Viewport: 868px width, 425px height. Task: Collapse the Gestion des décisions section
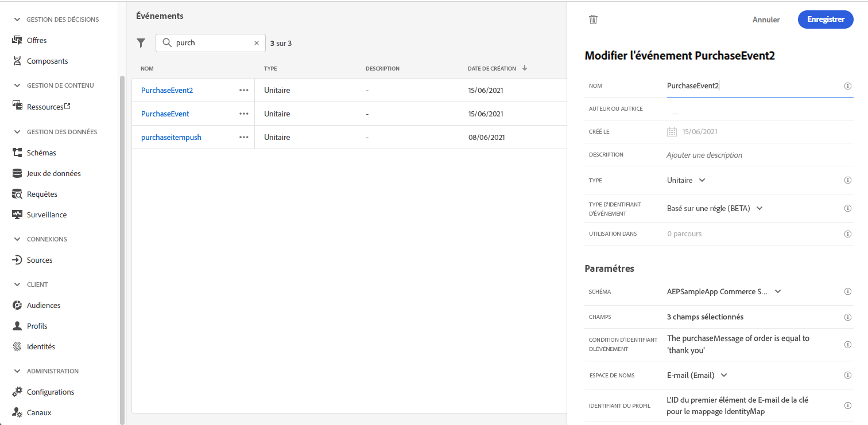pos(17,20)
